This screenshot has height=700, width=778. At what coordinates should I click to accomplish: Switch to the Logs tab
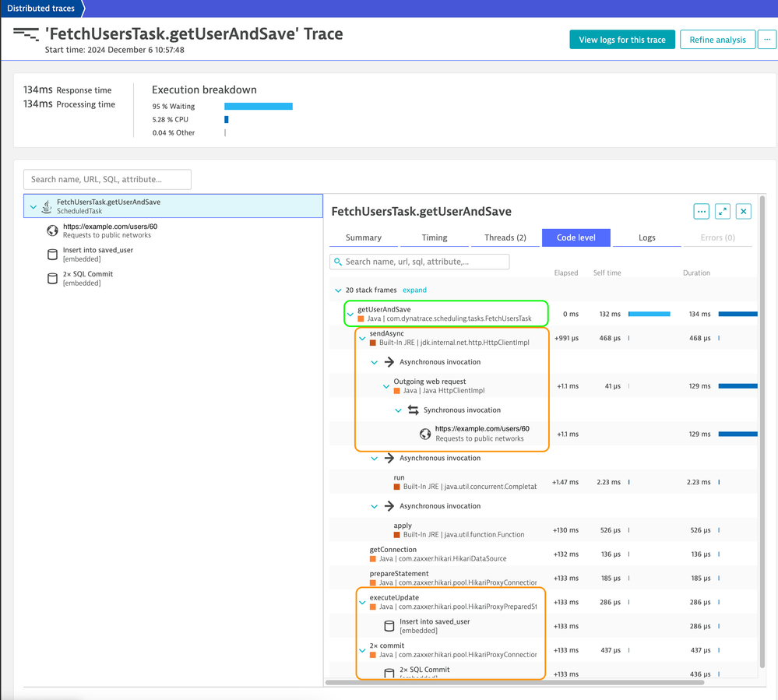click(x=646, y=237)
